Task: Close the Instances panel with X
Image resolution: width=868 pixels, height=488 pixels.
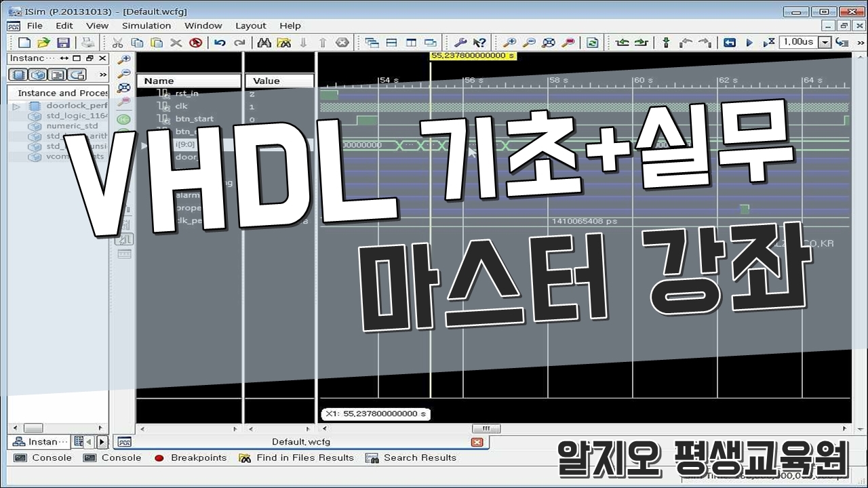Action: 102,58
